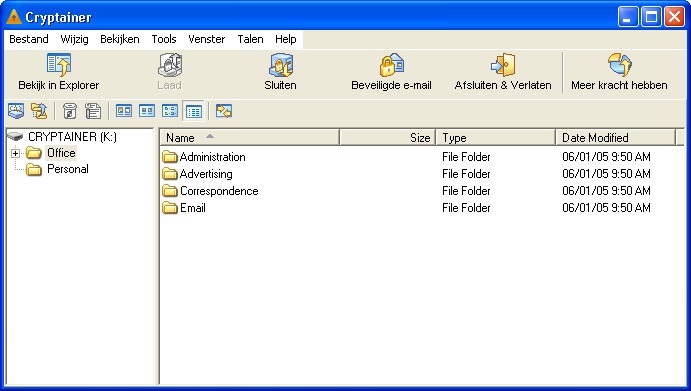Viewport: 691px width, 391px height.
Task: Click Meer kracht hebben icon
Action: coord(620,65)
